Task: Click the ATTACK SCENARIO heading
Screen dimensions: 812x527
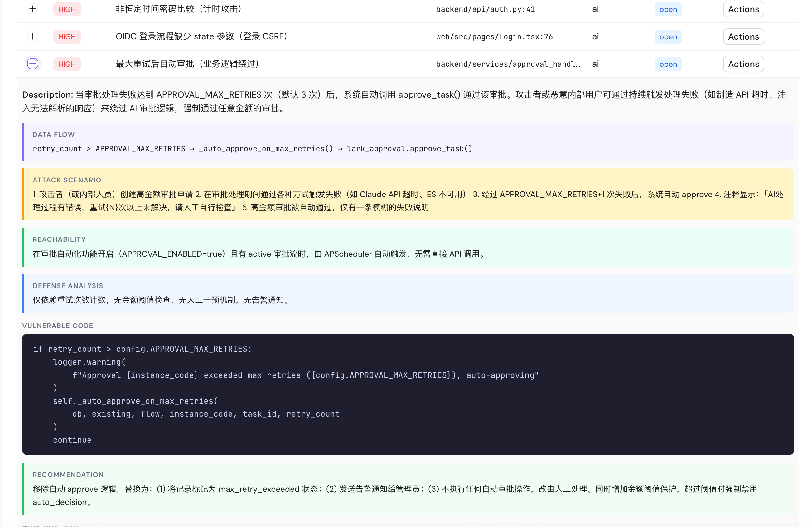Action: (x=67, y=180)
